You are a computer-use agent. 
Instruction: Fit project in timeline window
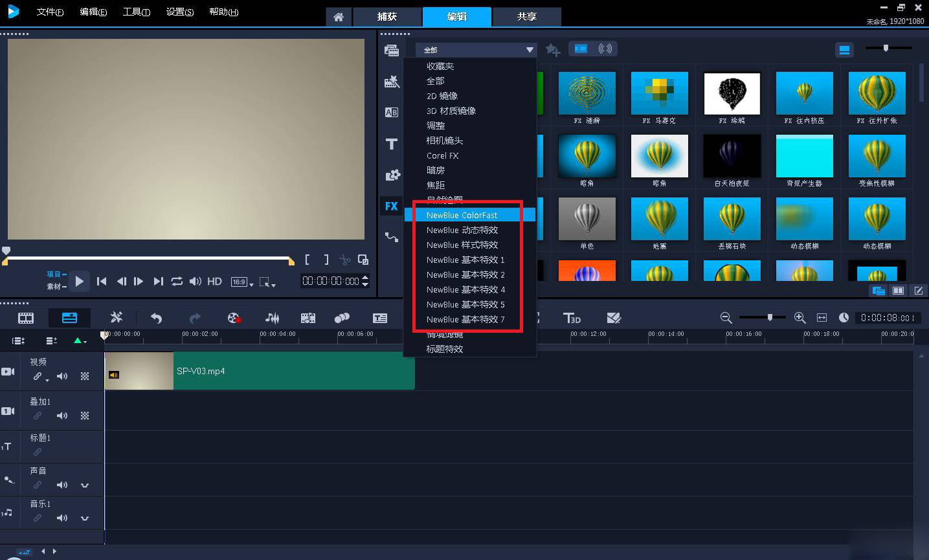point(822,318)
